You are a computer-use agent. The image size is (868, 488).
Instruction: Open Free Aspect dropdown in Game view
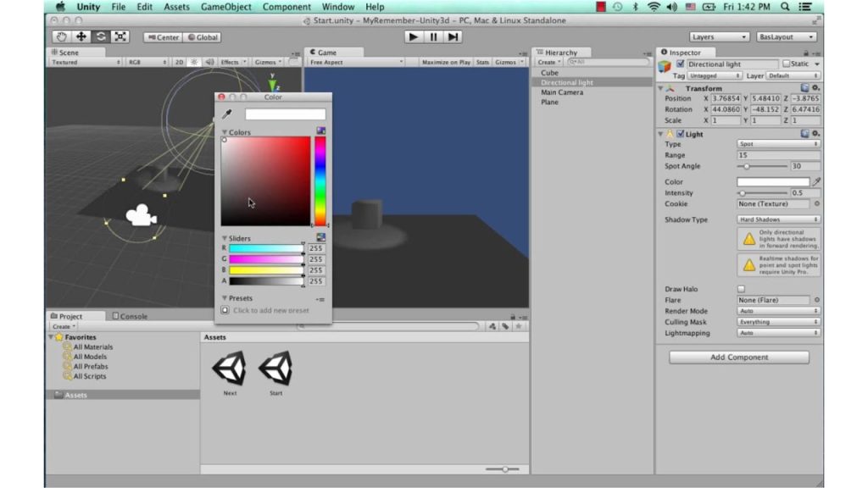coord(355,62)
